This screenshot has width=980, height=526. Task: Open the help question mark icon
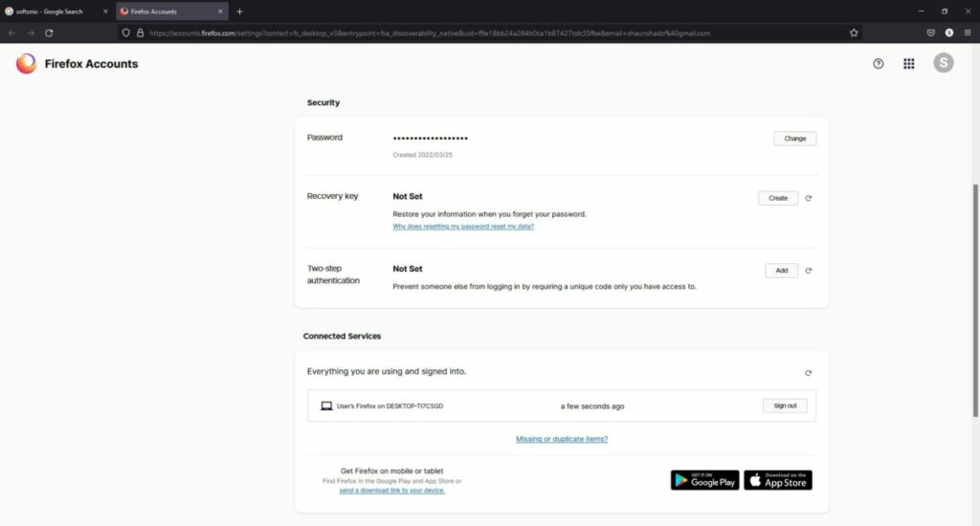879,64
